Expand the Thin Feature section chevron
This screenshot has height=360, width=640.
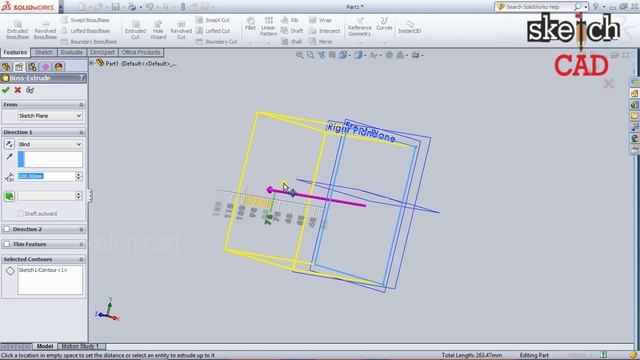81,244
